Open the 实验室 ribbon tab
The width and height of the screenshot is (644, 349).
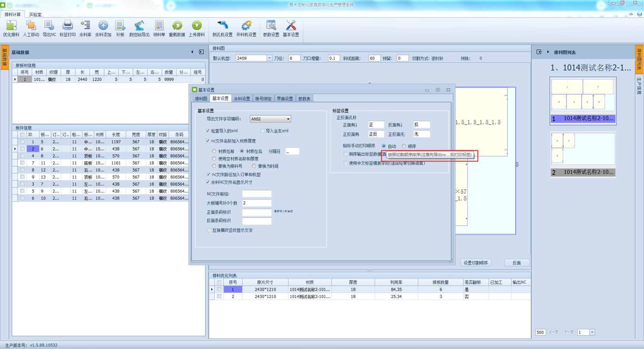[x=35, y=14]
